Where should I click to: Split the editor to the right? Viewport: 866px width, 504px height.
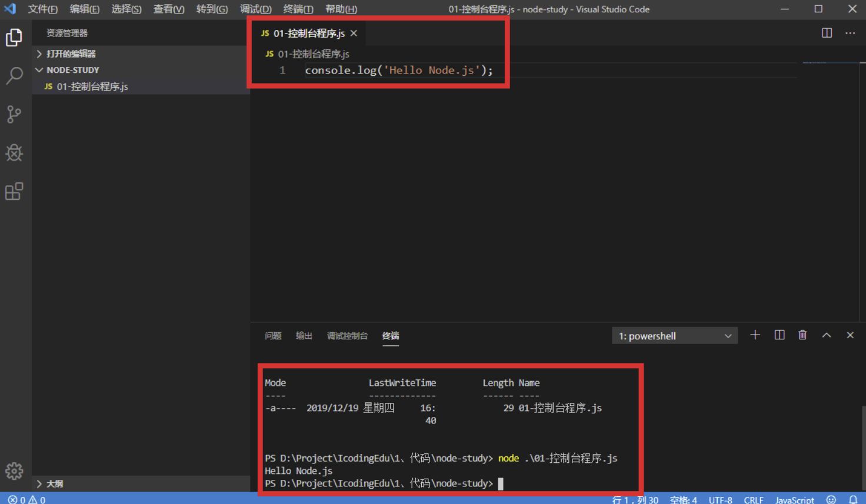(x=827, y=33)
